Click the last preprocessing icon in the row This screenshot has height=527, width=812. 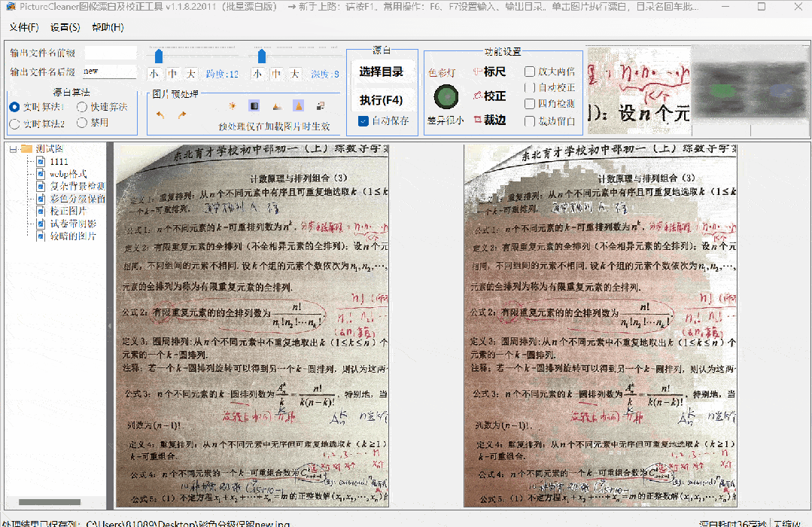[x=320, y=106]
